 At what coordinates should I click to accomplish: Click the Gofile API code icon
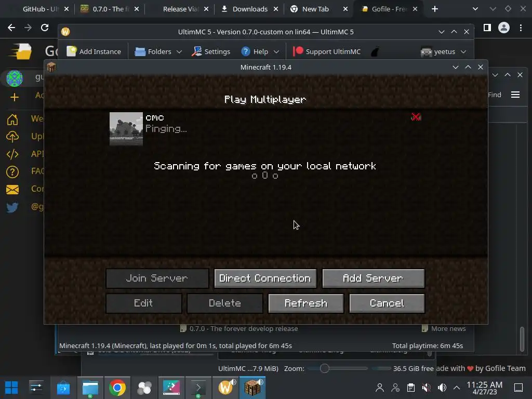click(x=12, y=154)
